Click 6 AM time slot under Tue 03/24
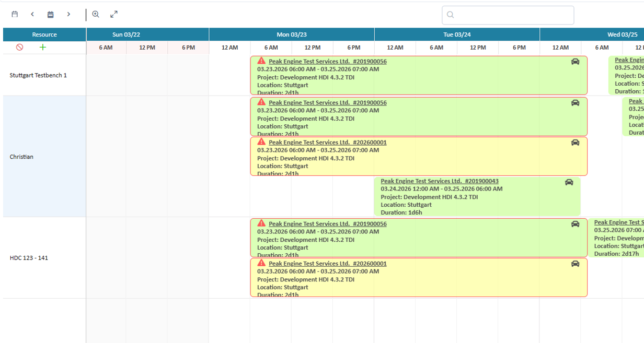Screen dimensions: 644x343 coord(436,48)
